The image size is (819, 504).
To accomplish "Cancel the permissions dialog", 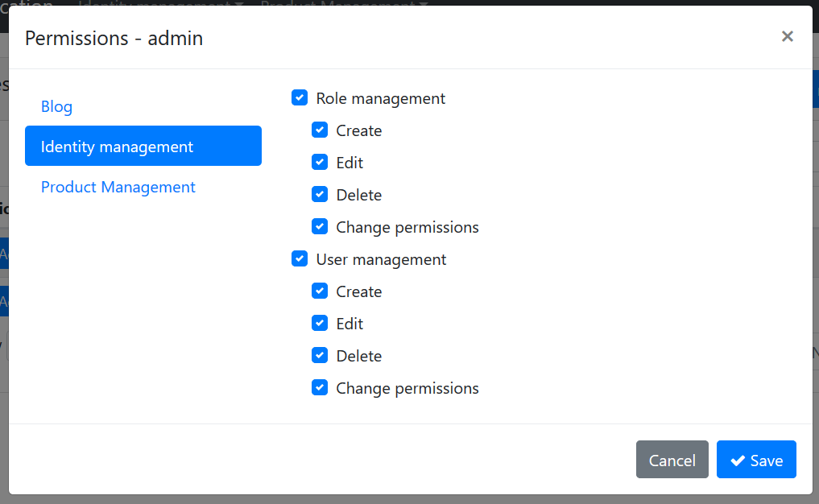I will pos(672,460).
